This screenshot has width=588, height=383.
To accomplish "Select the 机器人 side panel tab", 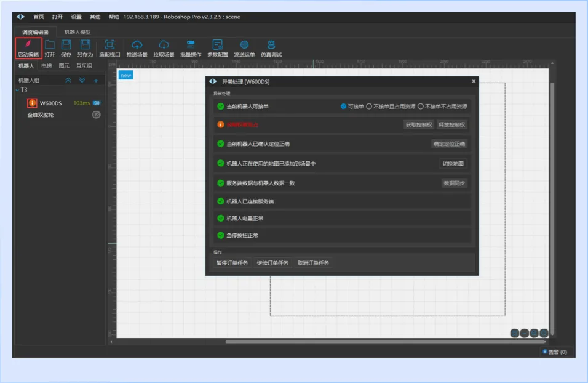I will tap(26, 66).
